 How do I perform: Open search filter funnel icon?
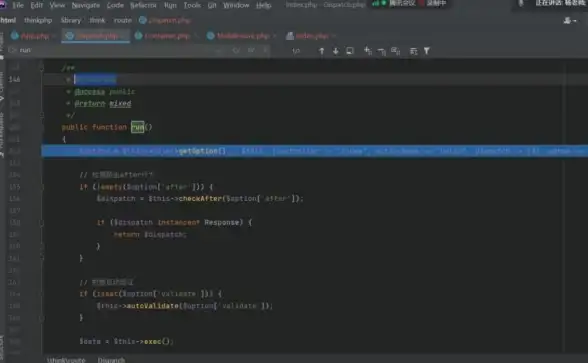[x=427, y=51]
